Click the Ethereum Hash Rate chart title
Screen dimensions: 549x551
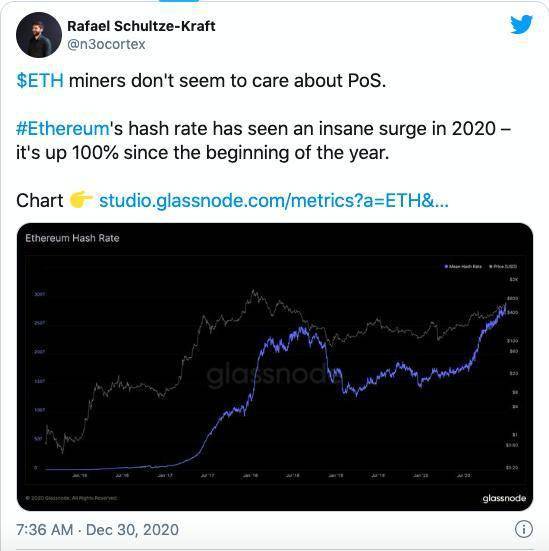pos(72,238)
